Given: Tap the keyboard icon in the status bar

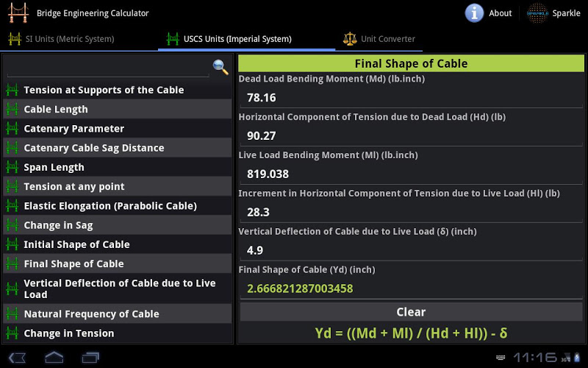Looking at the screenshot, I should tap(501, 358).
